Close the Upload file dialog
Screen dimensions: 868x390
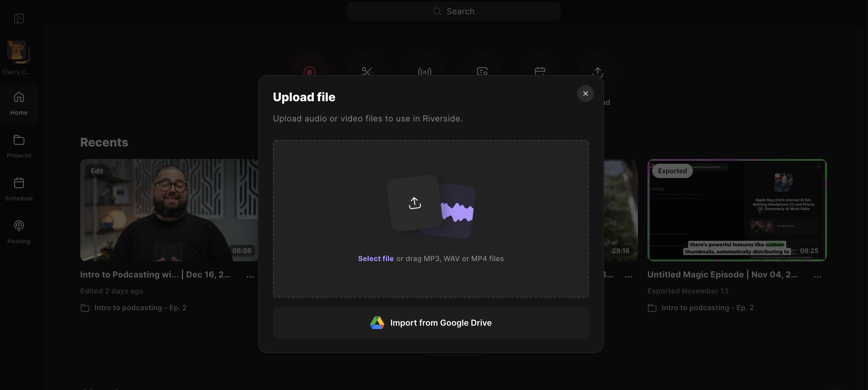click(585, 93)
